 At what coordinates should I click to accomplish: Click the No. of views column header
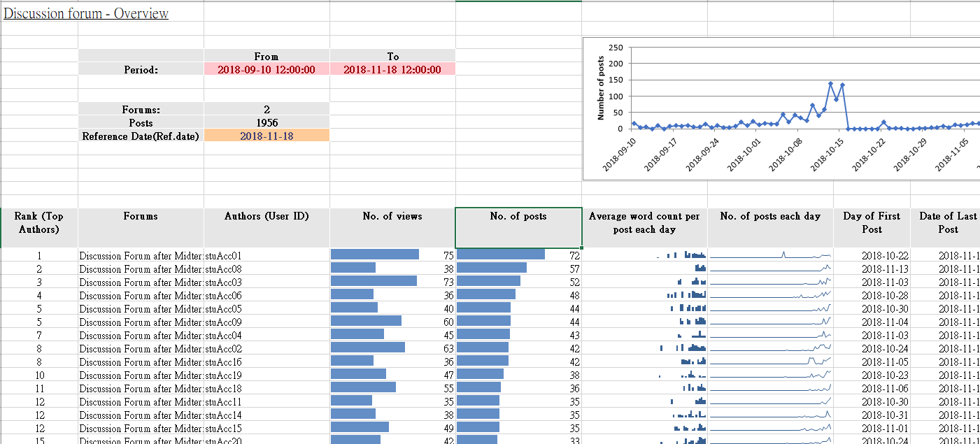[392, 217]
